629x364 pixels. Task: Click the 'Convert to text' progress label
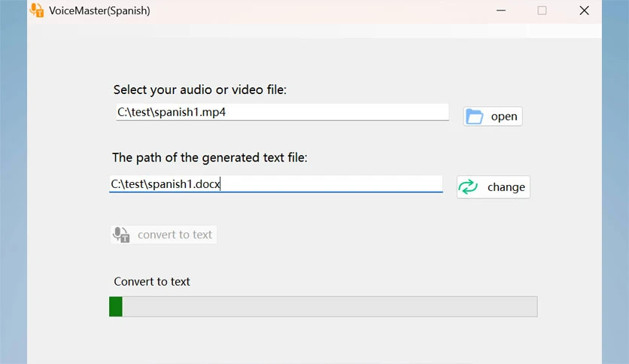(152, 281)
